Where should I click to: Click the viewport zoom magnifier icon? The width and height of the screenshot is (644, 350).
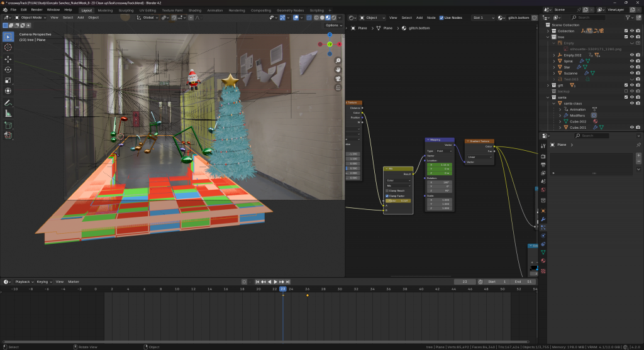(x=338, y=61)
